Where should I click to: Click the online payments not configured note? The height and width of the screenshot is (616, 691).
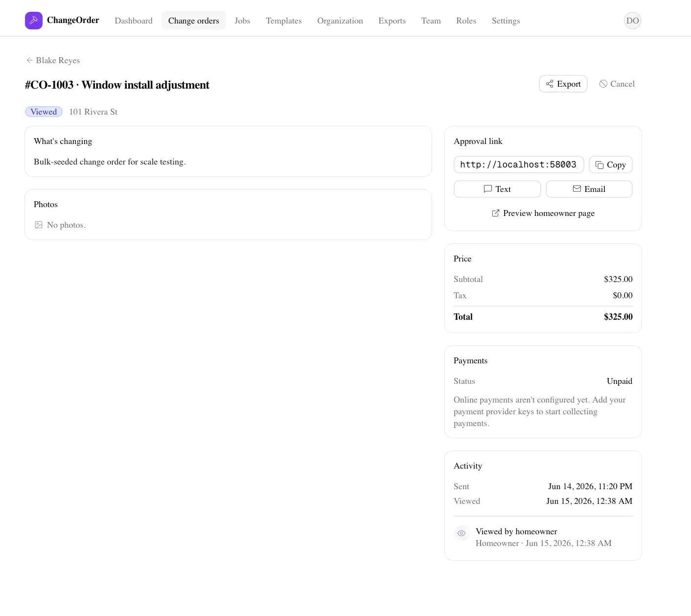[x=540, y=411]
